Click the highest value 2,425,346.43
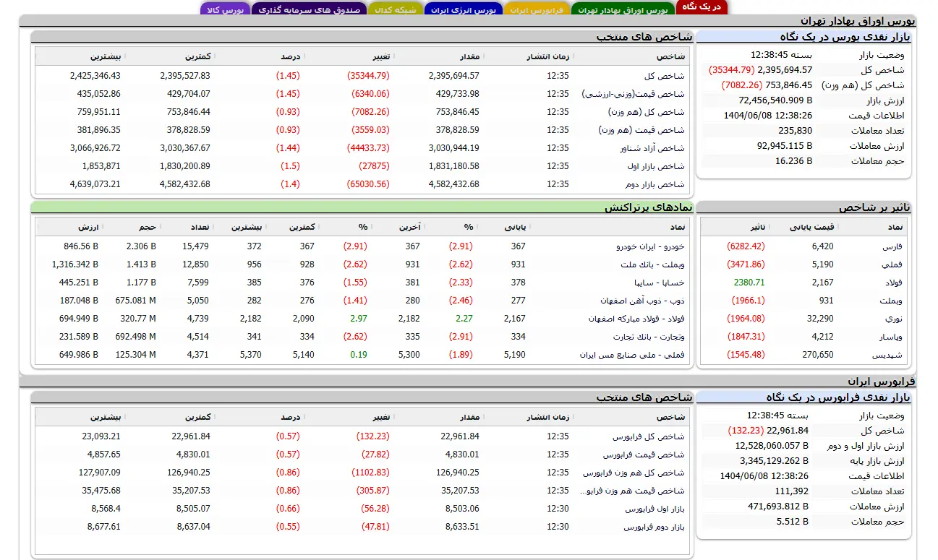This screenshot has height=560, width=938. [x=95, y=76]
